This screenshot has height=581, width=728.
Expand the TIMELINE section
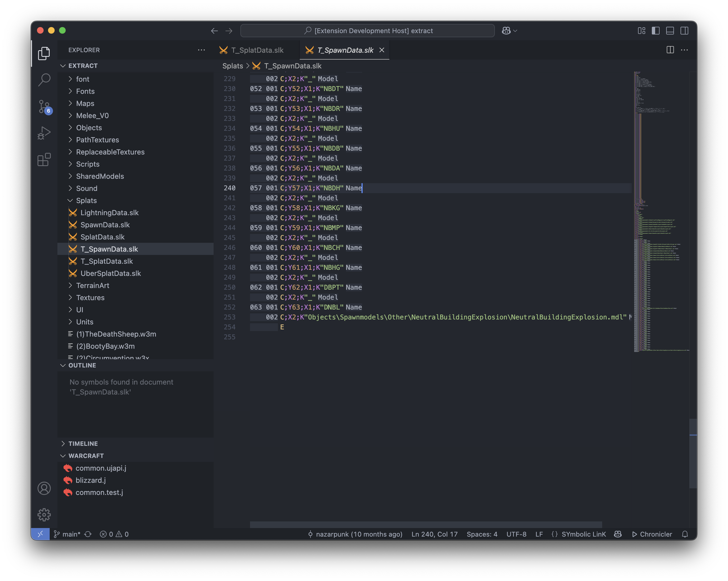pos(83,444)
